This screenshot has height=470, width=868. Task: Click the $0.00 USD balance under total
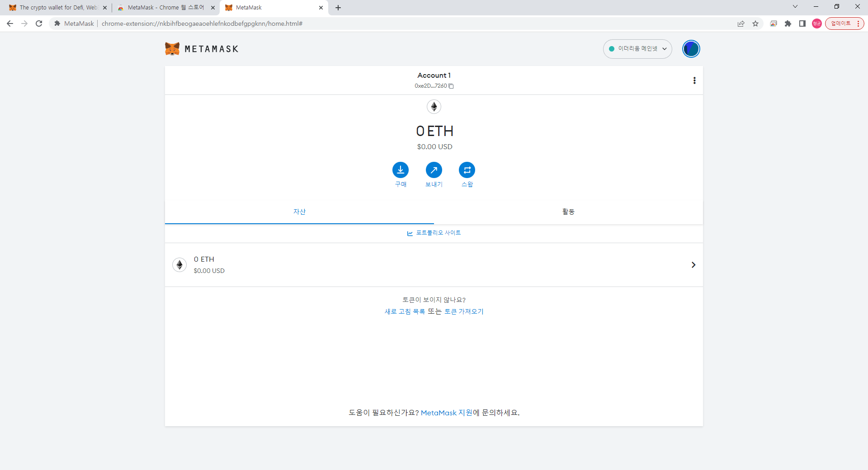(x=434, y=147)
